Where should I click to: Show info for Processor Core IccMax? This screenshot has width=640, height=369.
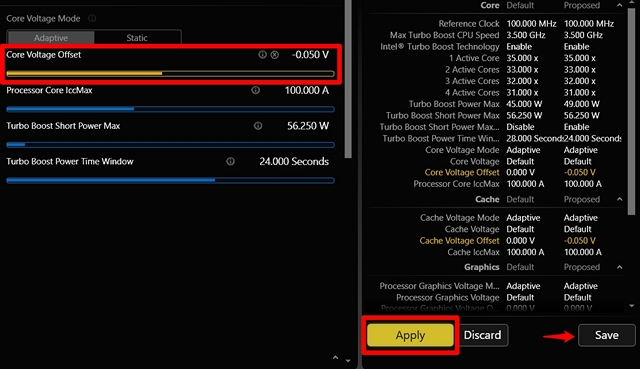(256, 90)
